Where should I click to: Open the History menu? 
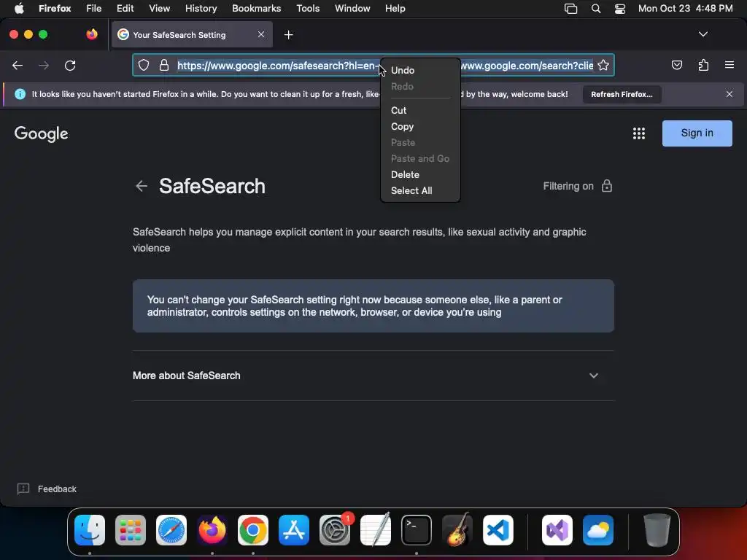coord(201,8)
